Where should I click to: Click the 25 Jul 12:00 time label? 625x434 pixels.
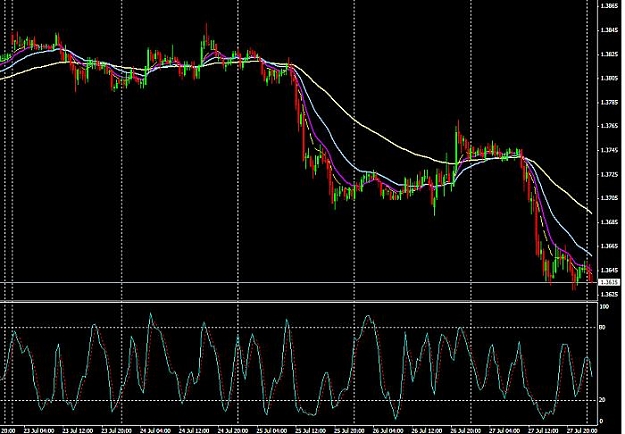point(310,431)
